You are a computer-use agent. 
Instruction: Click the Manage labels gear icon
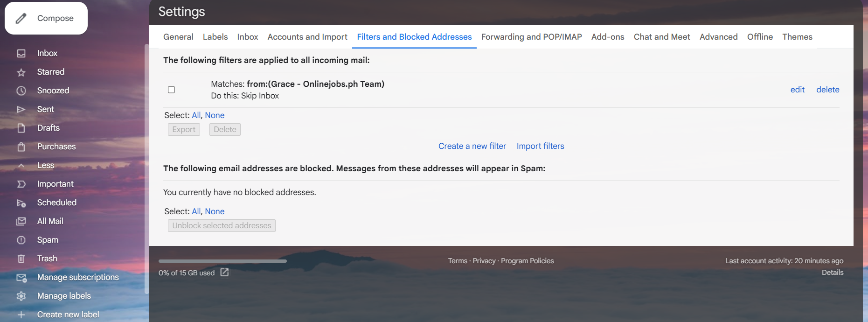point(21,296)
